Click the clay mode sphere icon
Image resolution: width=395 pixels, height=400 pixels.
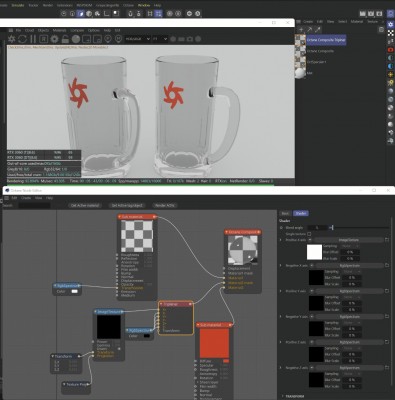[76, 39]
